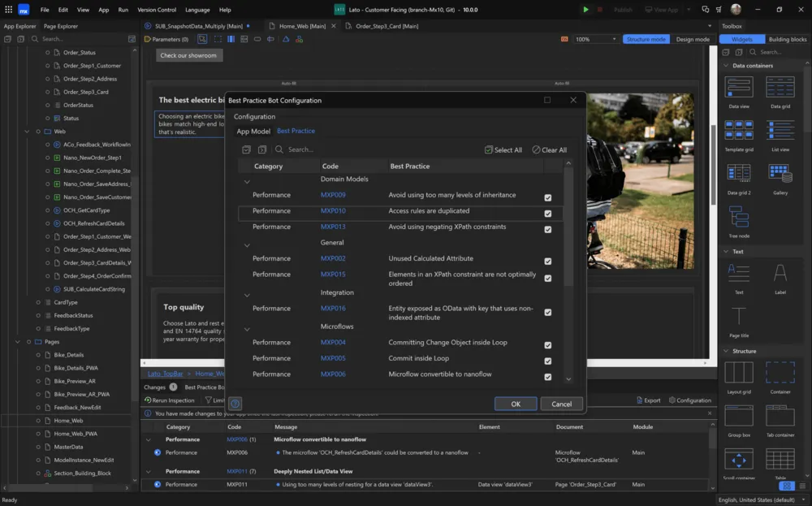The image size is (812, 506).
Task: Pick the Data grid widget in Toolbox
Action: (780, 93)
